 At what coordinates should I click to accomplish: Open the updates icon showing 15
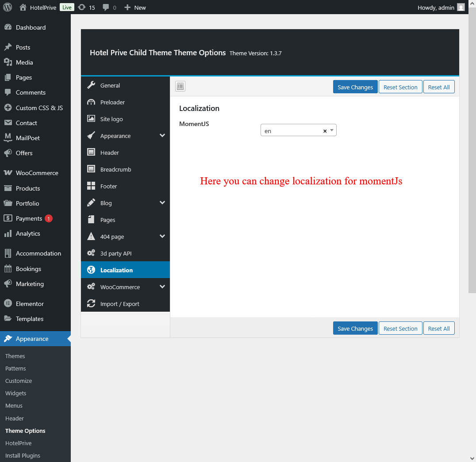click(x=82, y=7)
